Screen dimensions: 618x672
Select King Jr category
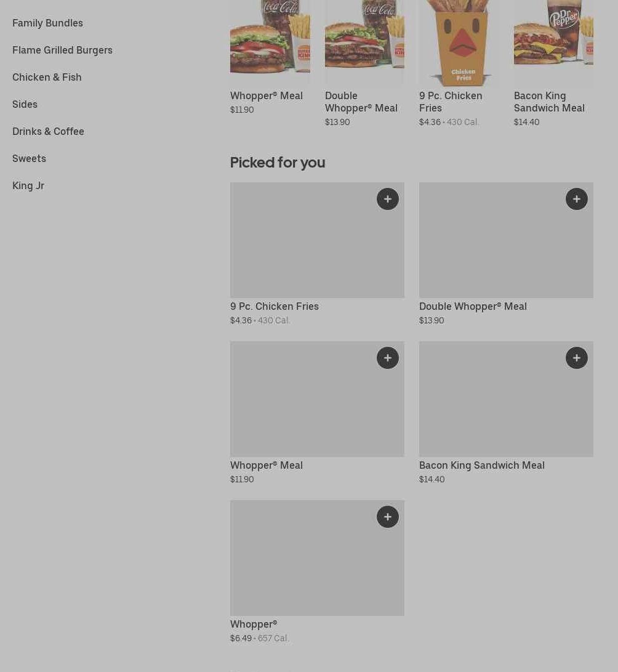[28, 185]
